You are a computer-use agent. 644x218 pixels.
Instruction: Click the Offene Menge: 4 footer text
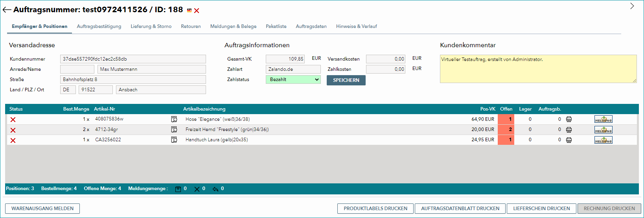point(103,188)
